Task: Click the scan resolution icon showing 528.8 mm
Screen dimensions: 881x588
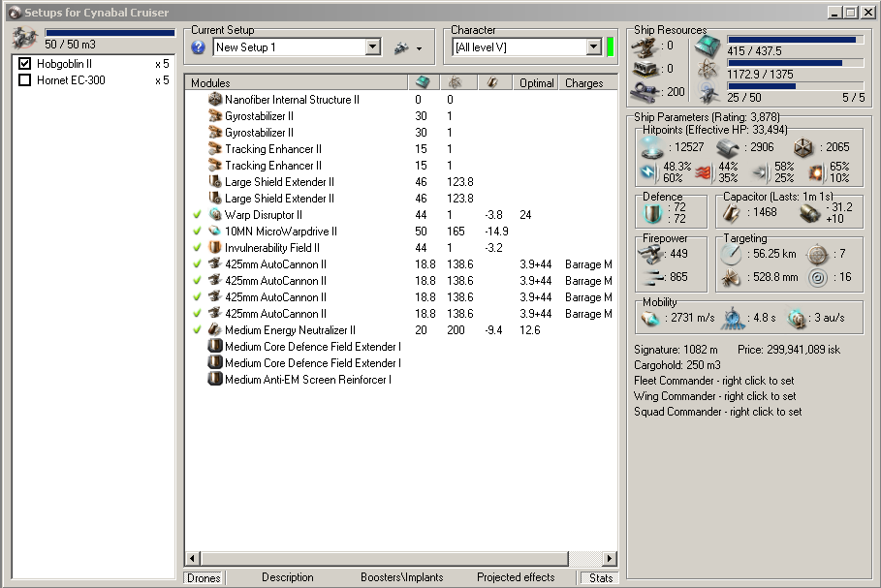Action: coord(732,277)
